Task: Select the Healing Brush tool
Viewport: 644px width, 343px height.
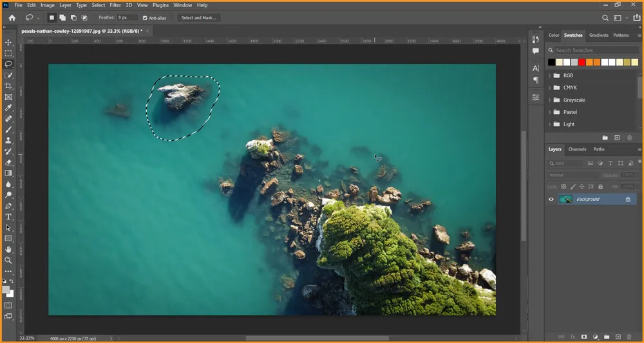Action: [x=8, y=118]
